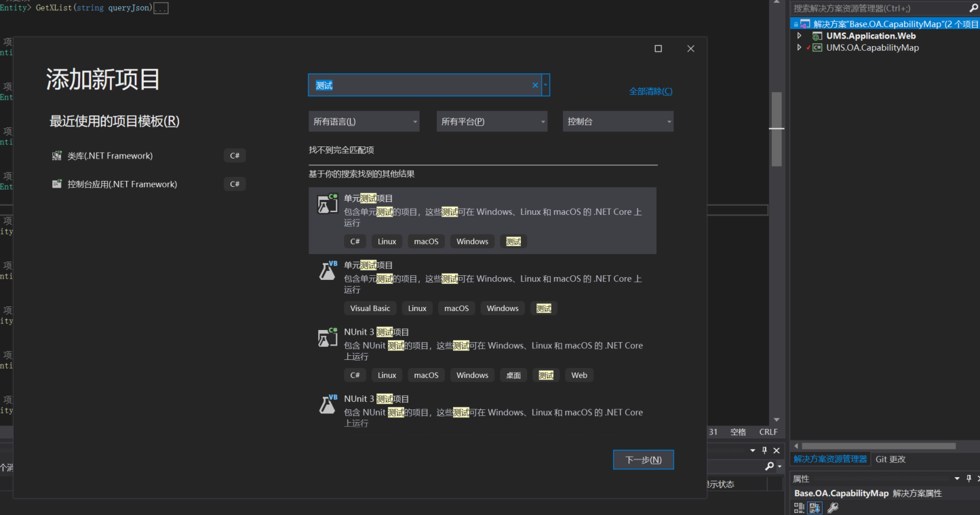Click the class library (.NET Framework) template icon
The height and width of the screenshot is (515, 980).
pos(57,156)
